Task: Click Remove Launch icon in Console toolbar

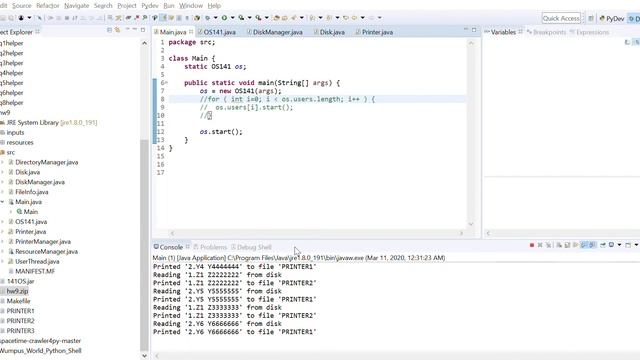Action: [x=540, y=245]
